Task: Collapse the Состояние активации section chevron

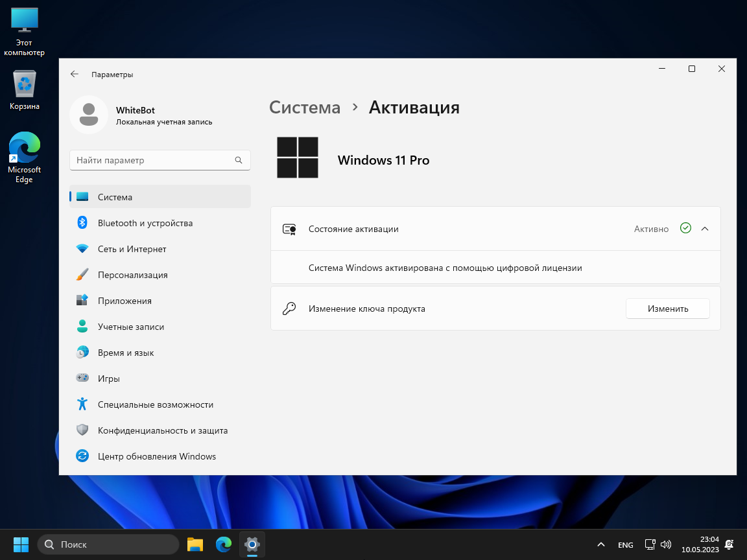Action: coord(705,229)
